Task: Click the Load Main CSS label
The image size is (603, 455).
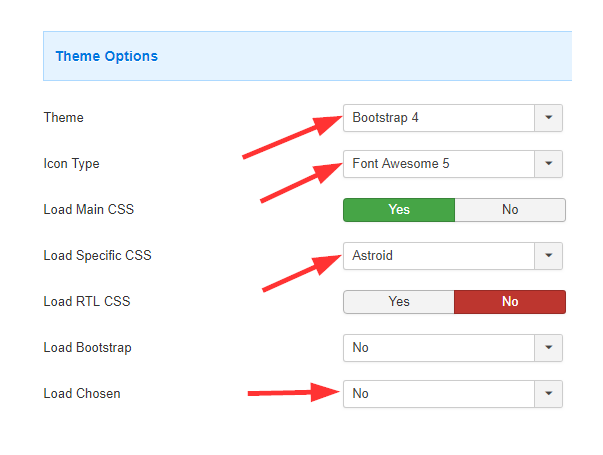Action: [x=88, y=210]
